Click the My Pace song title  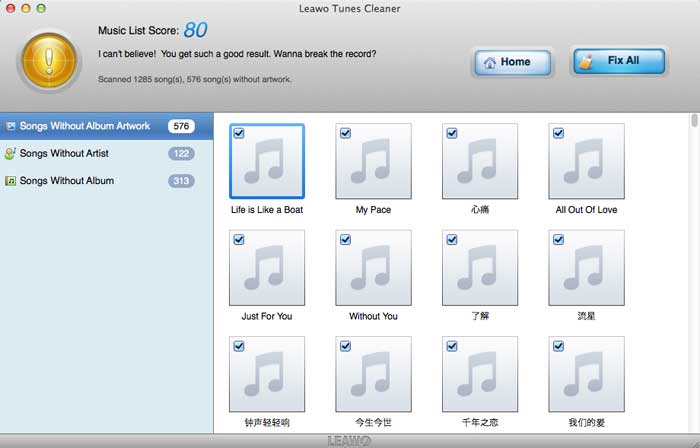[x=373, y=210]
